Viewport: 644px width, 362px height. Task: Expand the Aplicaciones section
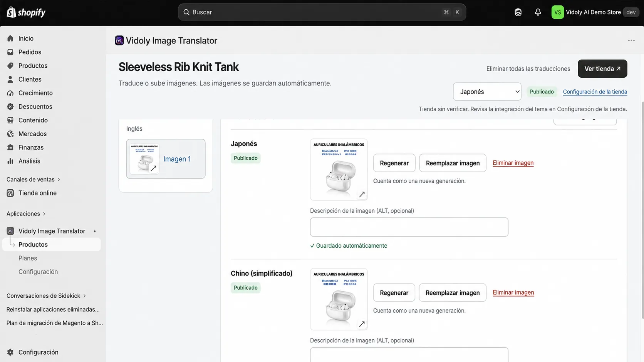[26, 214]
